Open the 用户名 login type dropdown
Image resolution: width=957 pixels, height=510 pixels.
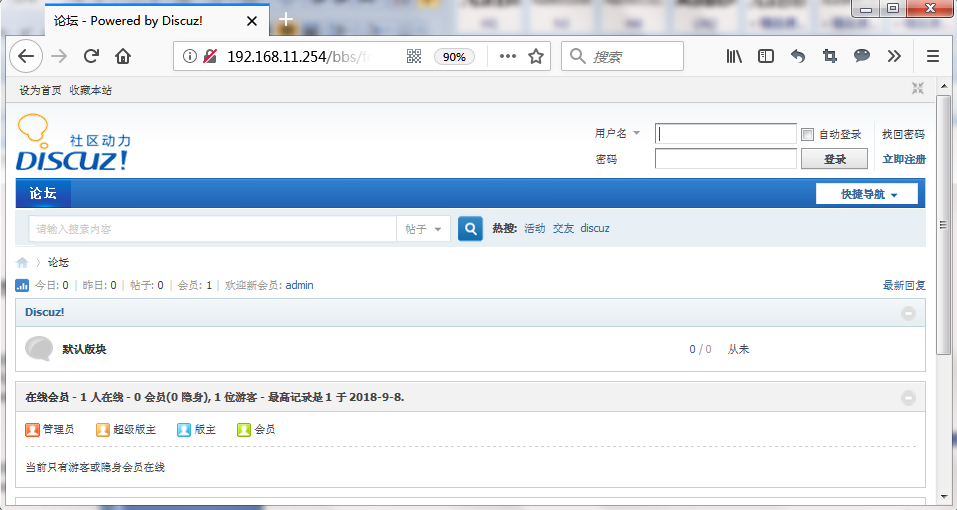(617, 133)
